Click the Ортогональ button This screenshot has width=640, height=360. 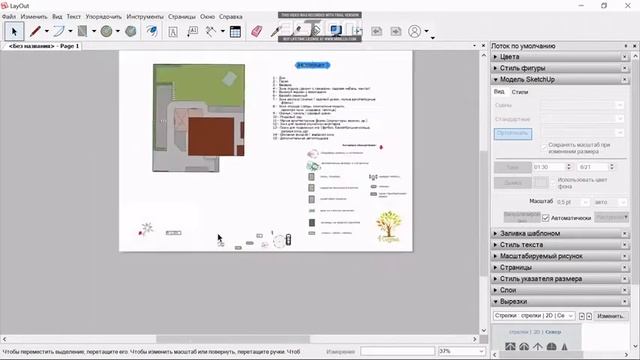(513, 133)
